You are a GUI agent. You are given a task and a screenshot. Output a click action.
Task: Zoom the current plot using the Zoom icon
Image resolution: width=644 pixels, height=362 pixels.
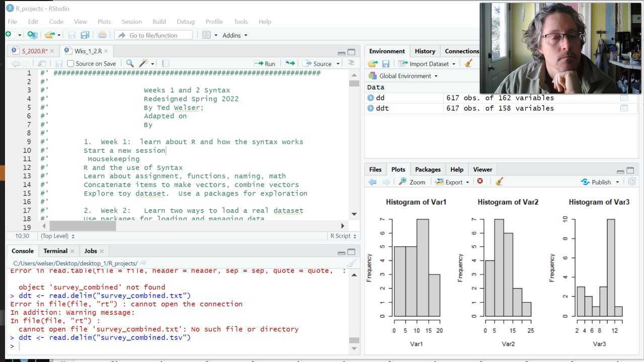(413, 182)
